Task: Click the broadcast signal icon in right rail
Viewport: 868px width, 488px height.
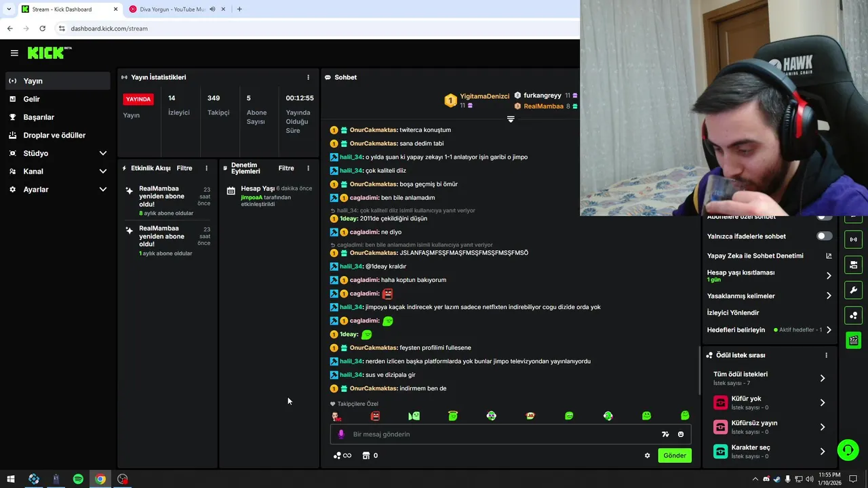Action: coord(853,239)
